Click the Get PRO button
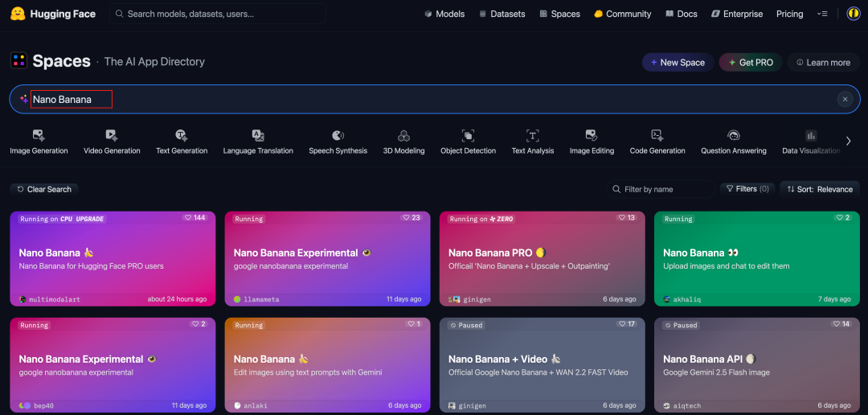Image resolution: width=868 pixels, height=415 pixels. 750,63
